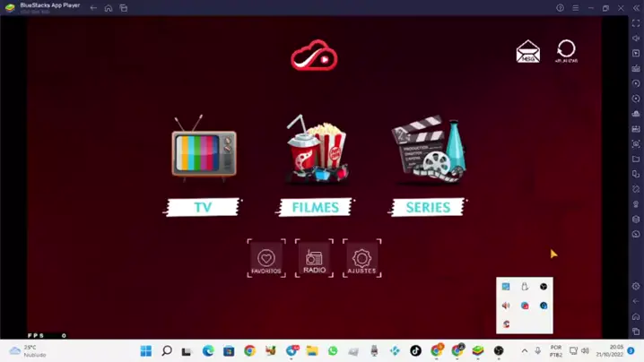
Task: Click BlueStacks home button in title bar
Action: pos(109,8)
